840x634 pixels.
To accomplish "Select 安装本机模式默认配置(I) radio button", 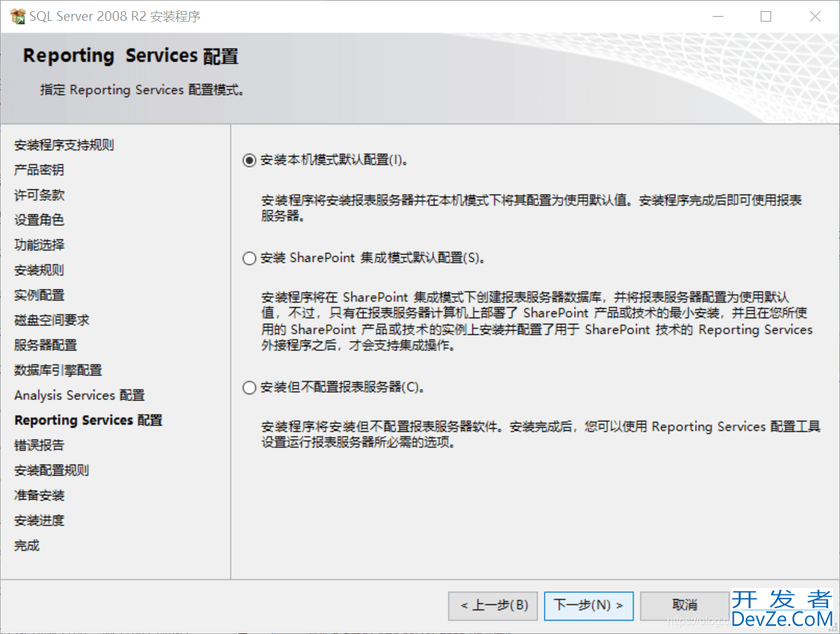I will click(249, 161).
